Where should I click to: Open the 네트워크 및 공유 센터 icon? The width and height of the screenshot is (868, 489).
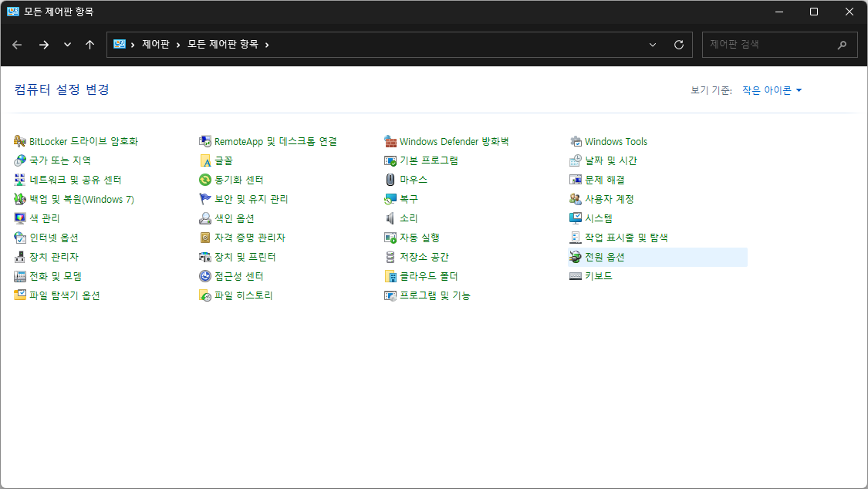20,180
